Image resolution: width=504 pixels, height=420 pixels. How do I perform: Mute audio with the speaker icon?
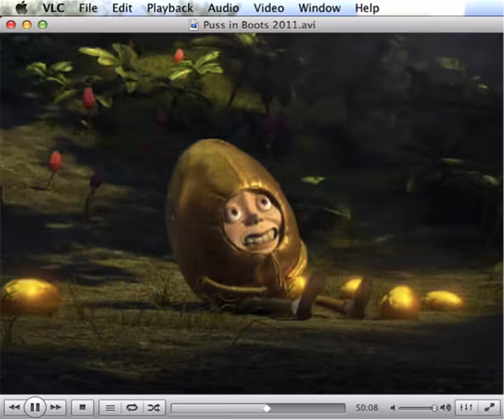393,408
